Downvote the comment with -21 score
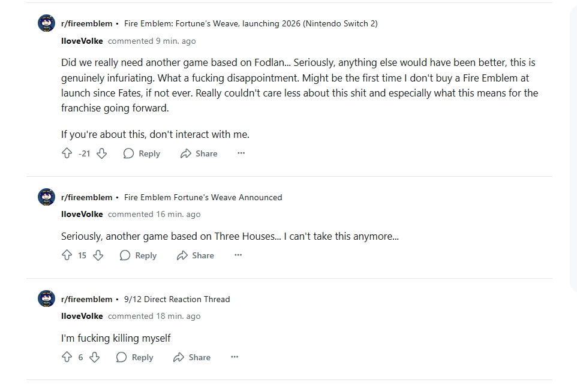Image resolution: width=577 pixels, height=392 pixels. click(102, 153)
